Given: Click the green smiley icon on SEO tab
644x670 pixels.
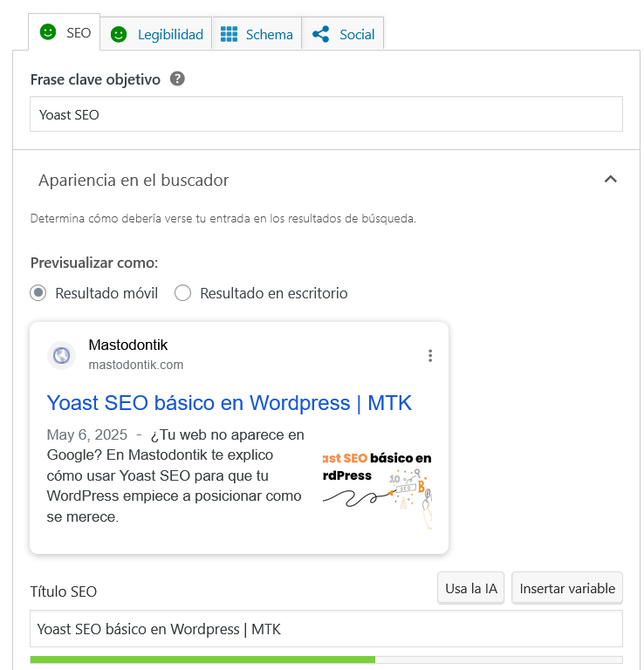Looking at the screenshot, I should (x=48, y=32).
